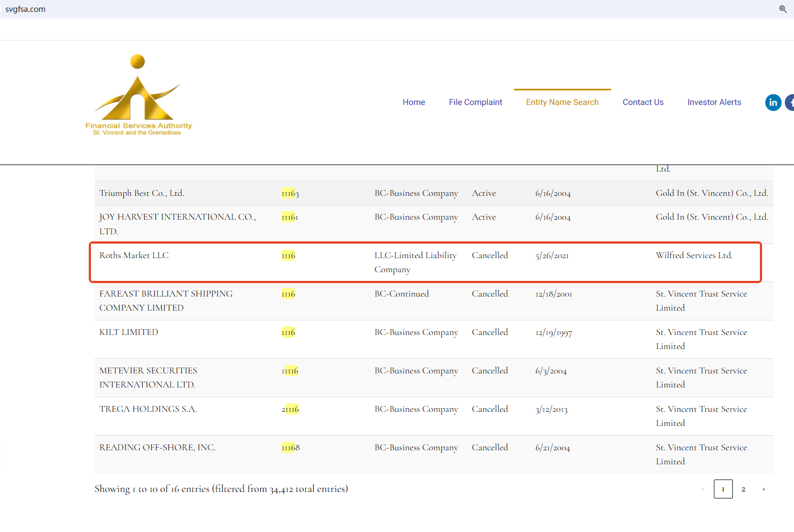The width and height of the screenshot is (794, 532).
Task: Open Investor Alerts page
Action: (714, 102)
